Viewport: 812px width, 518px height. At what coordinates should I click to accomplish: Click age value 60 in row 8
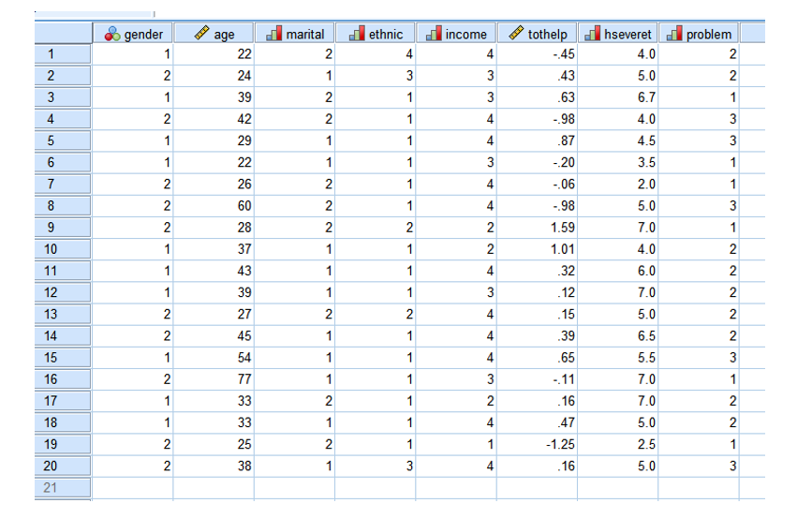[244, 206]
